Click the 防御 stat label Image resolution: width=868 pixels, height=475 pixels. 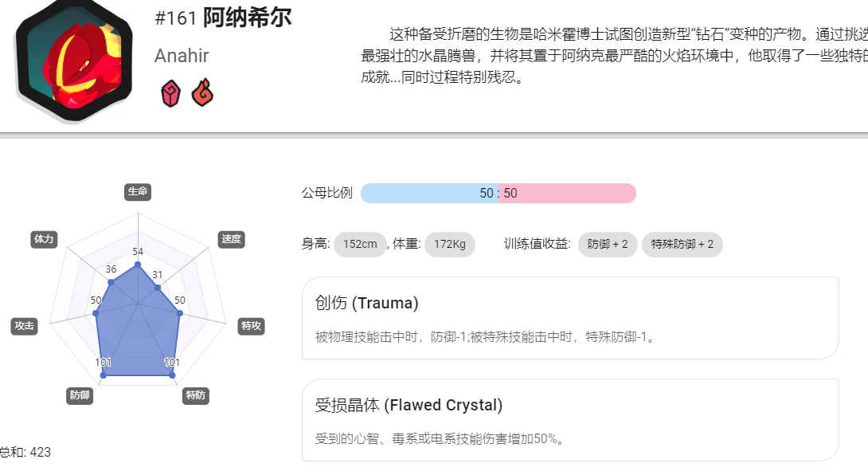[80, 395]
